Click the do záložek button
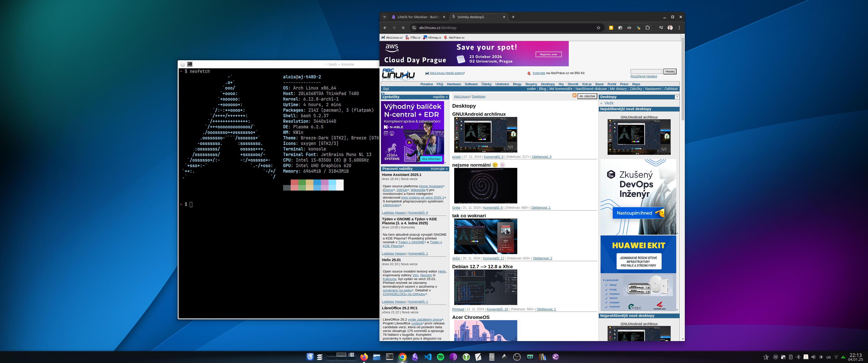This screenshot has height=363, width=868. click(x=587, y=96)
